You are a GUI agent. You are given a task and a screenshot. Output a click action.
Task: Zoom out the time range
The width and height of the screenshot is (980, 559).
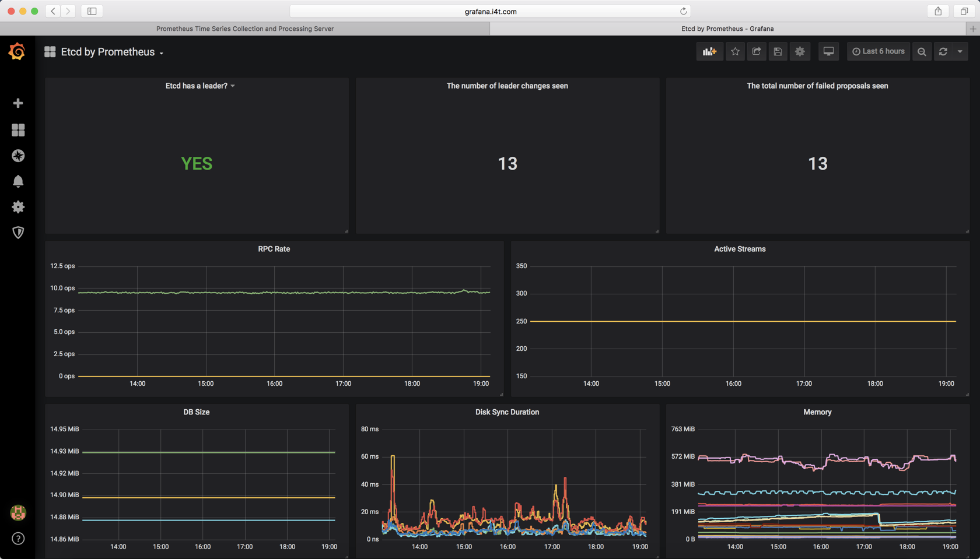[922, 51]
